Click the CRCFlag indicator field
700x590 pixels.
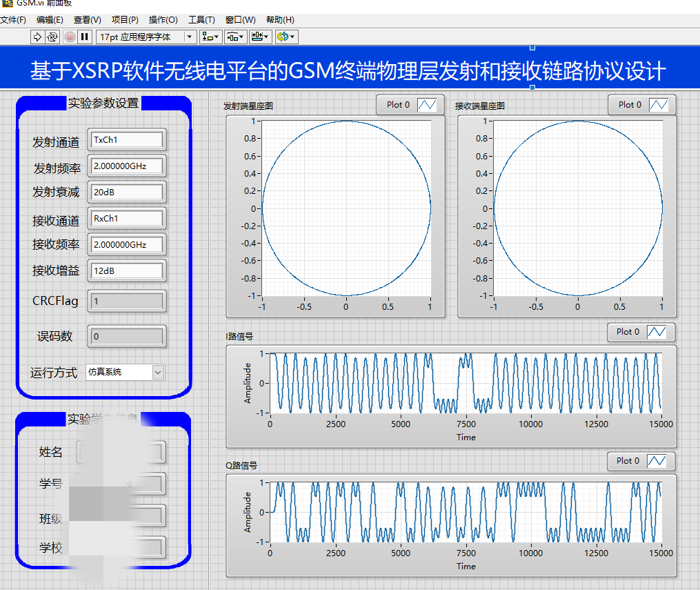[127, 302]
